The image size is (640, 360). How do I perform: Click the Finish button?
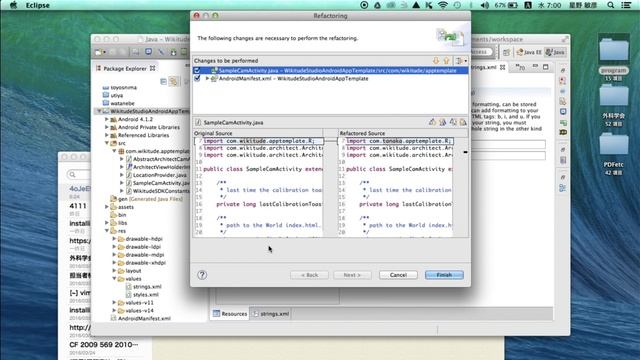point(444,275)
